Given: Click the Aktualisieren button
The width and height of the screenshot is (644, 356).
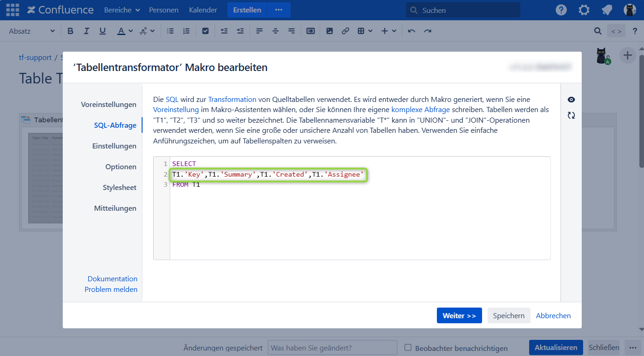Looking at the screenshot, I should (556, 348).
